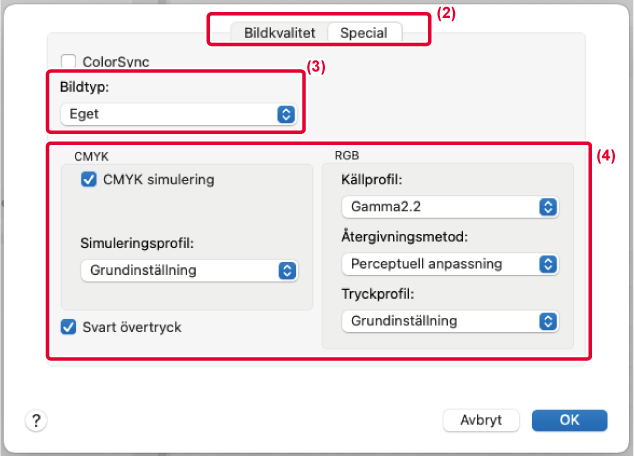Open Återgivningsmetod Perceptuell anpassning dropdown

[449, 264]
